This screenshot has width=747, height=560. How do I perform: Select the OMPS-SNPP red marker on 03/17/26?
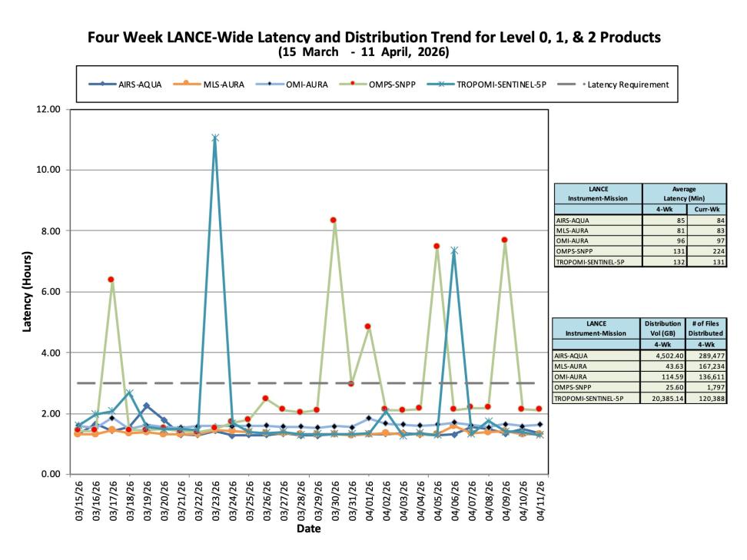pyautogui.click(x=111, y=280)
